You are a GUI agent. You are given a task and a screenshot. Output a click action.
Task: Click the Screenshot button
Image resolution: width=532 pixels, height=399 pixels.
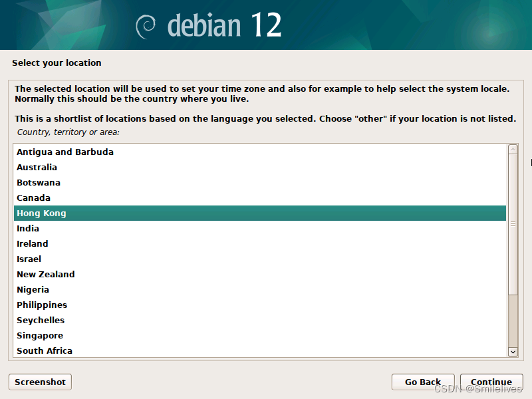(x=39, y=382)
